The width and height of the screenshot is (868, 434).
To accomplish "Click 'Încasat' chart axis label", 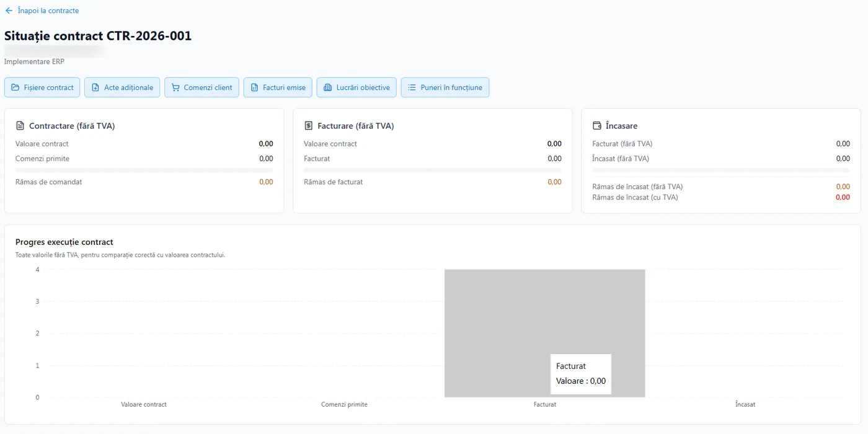I will pyautogui.click(x=745, y=404).
